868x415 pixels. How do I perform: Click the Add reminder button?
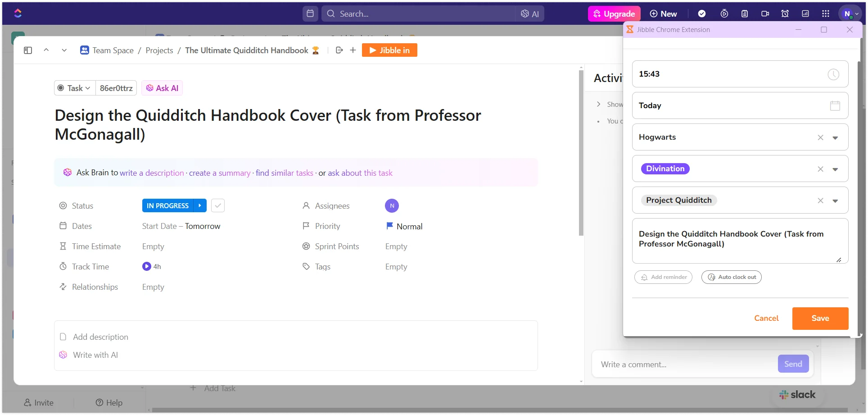[x=663, y=277]
